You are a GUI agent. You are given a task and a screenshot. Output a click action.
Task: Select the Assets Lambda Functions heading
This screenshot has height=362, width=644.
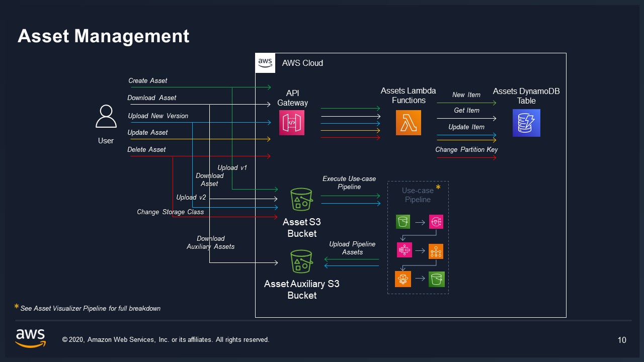pyautogui.click(x=409, y=96)
